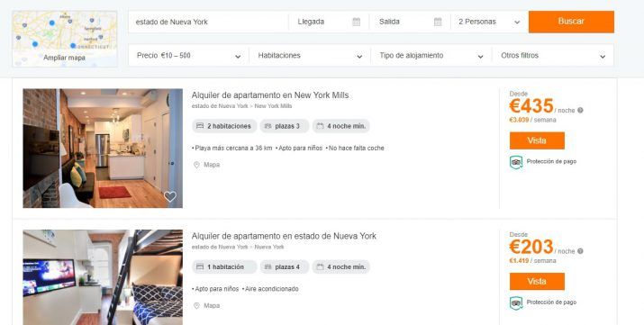Click payment protection shield under €203
The image size is (644, 325).
(516, 303)
